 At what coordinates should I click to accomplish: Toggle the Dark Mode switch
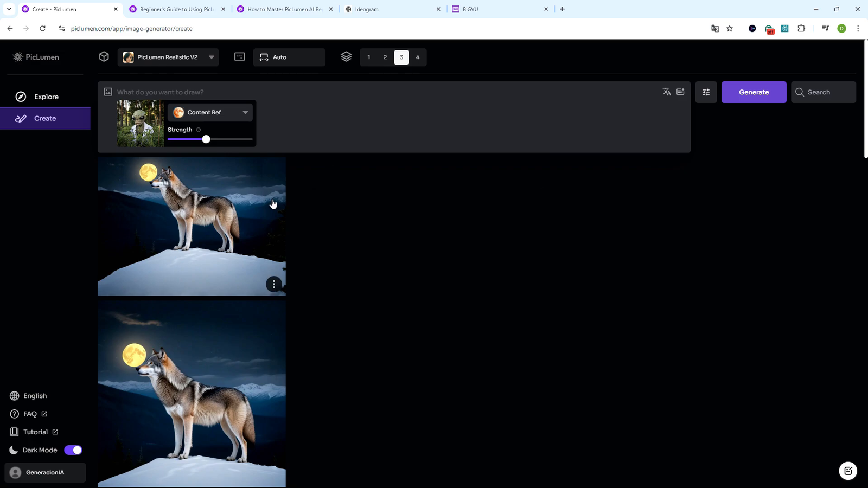coord(73,450)
